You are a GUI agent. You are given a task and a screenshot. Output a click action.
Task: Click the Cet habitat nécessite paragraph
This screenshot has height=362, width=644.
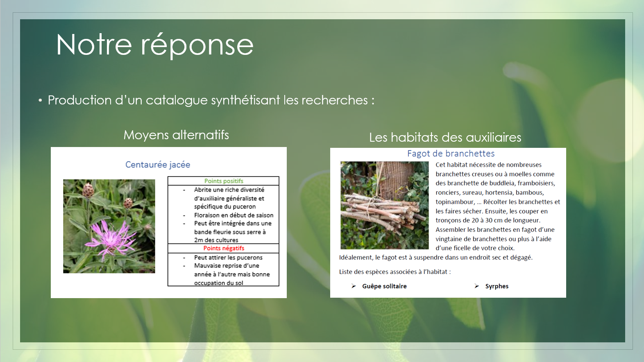click(x=497, y=206)
